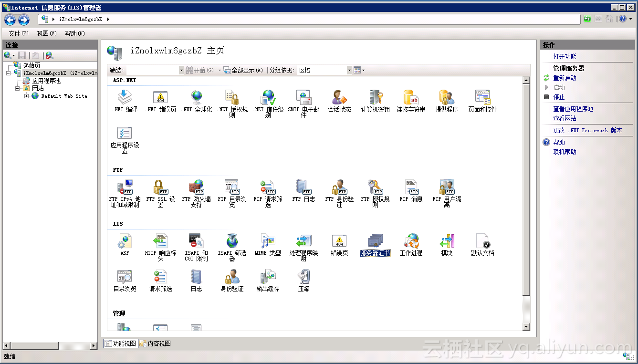Open 会话状态 feature

coord(339,101)
